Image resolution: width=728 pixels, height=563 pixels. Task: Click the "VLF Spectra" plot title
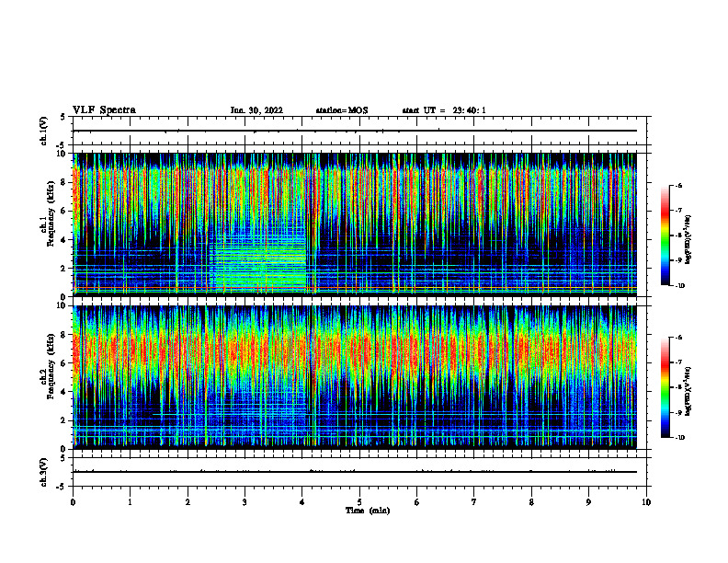click(x=104, y=110)
